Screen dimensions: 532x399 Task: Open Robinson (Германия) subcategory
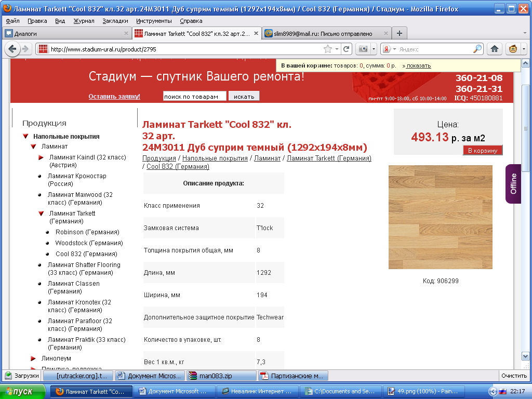coord(87,232)
